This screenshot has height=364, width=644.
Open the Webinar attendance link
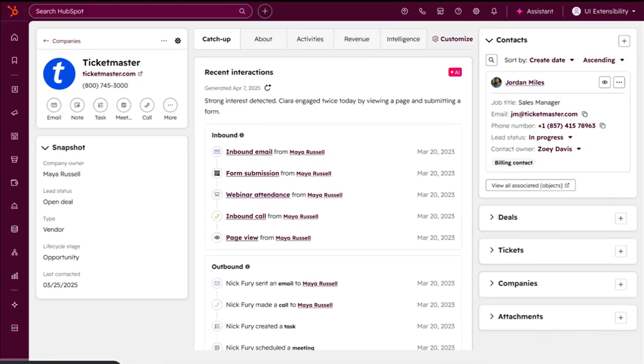tap(258, 195)
